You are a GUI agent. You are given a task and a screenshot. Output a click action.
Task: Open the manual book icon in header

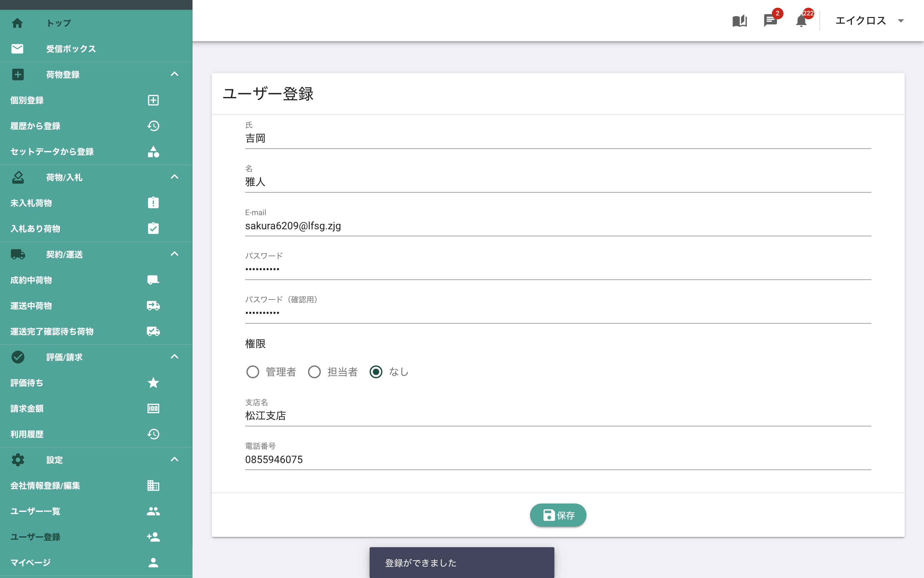[740, 21]
